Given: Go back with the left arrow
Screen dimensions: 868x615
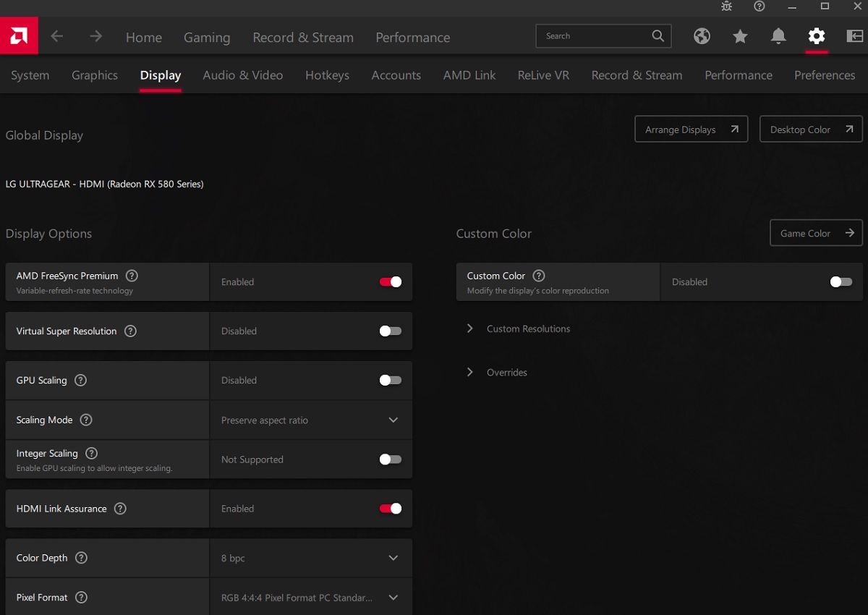Looking at the screenshot, I should 57,36.
